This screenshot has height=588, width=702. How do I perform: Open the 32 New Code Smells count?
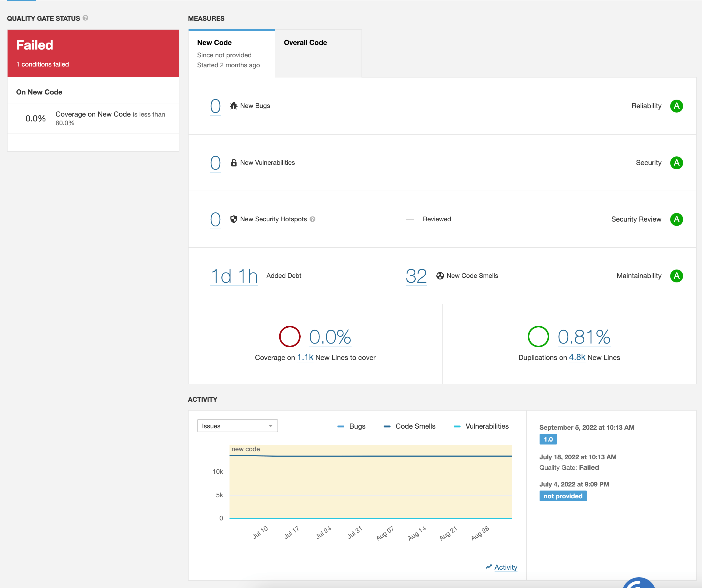click(x=416, y=276)
